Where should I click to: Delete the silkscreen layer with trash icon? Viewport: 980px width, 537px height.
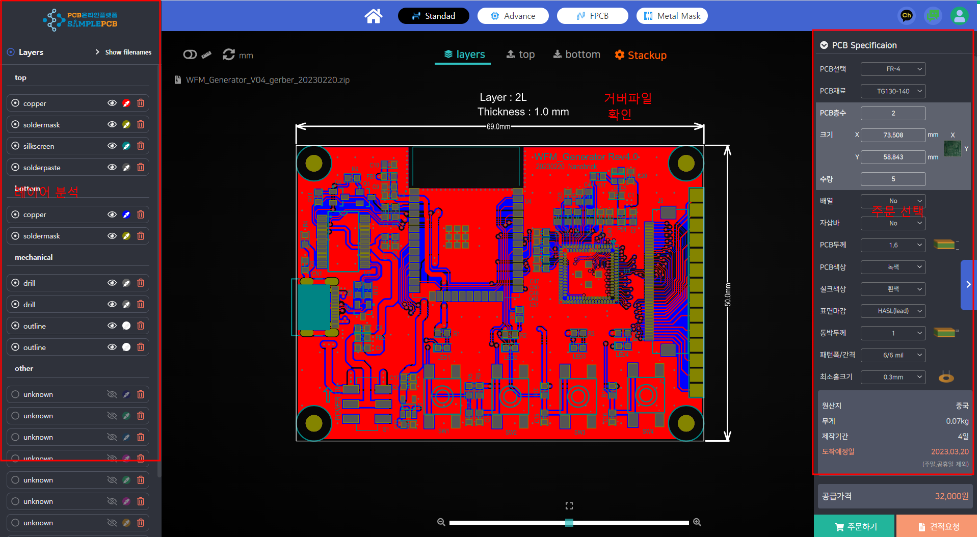coord(141,146)
